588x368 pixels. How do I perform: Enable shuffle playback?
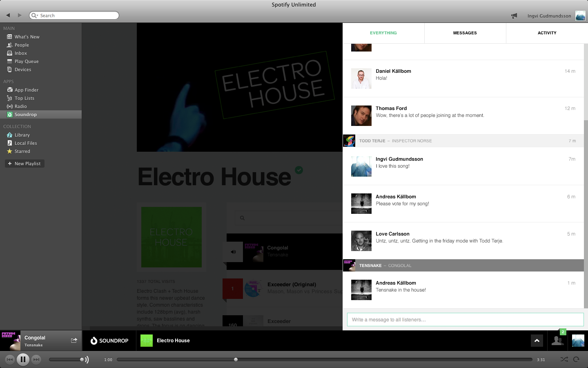(564, 360)
